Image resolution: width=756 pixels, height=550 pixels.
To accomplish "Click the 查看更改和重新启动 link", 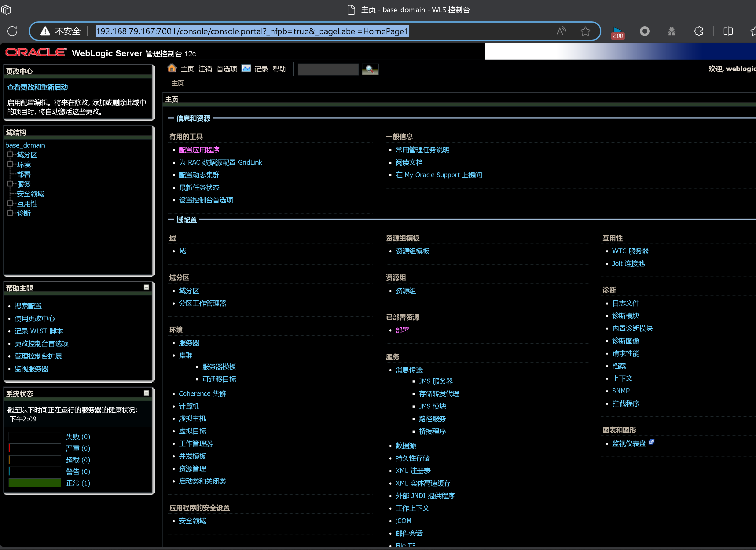I will click(x=38, y=87).
